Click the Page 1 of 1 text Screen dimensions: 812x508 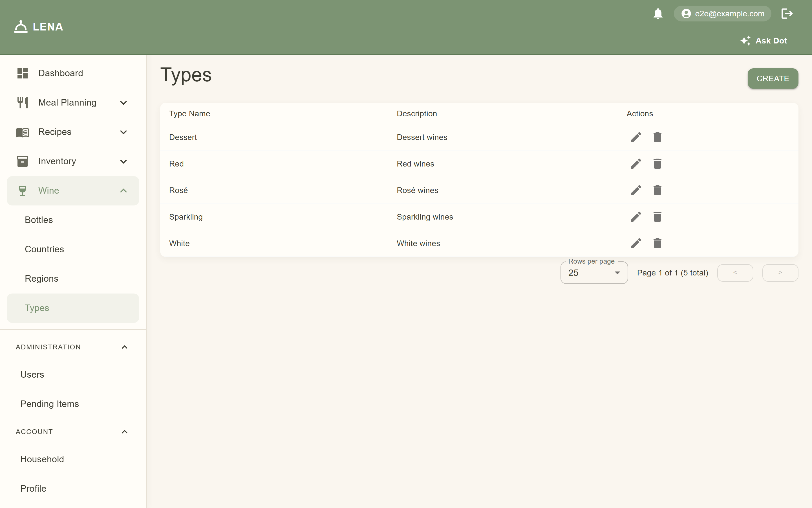(672, 273)
